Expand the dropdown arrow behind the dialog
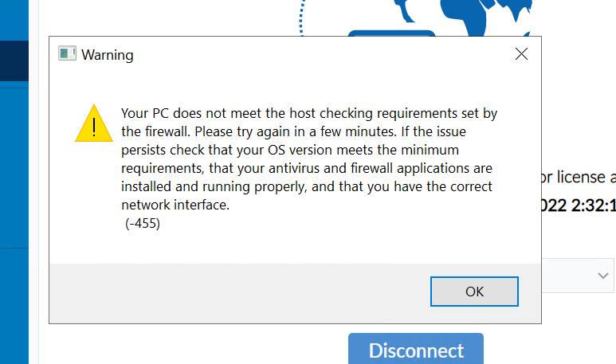The image size is (616, 364). [x=603, y=275]
